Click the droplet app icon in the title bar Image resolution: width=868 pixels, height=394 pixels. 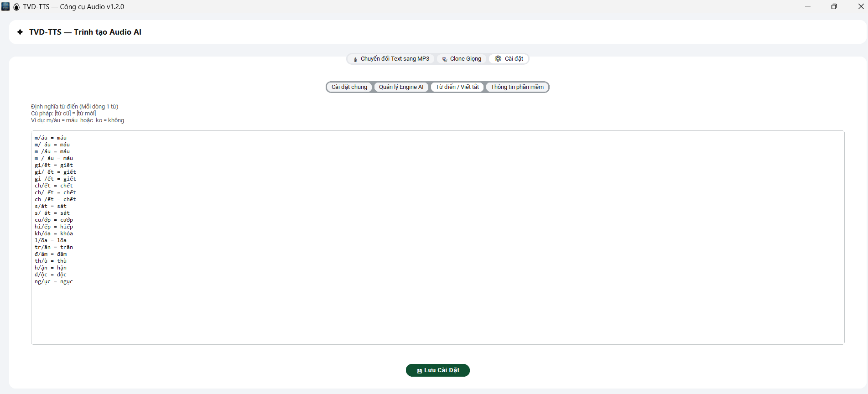[16, 7]
